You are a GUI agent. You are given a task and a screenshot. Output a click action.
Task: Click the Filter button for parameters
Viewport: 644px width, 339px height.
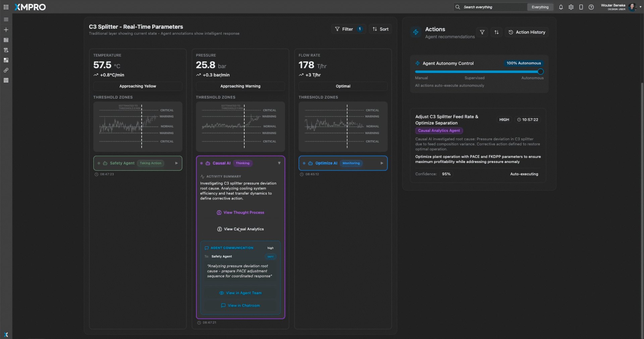pyautogui.click(x=348, y=29)
